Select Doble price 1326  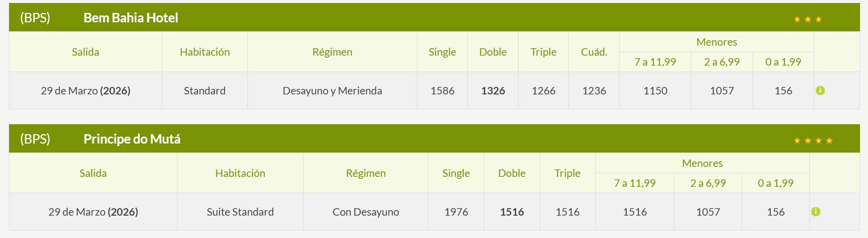click(x=493, y=90)
